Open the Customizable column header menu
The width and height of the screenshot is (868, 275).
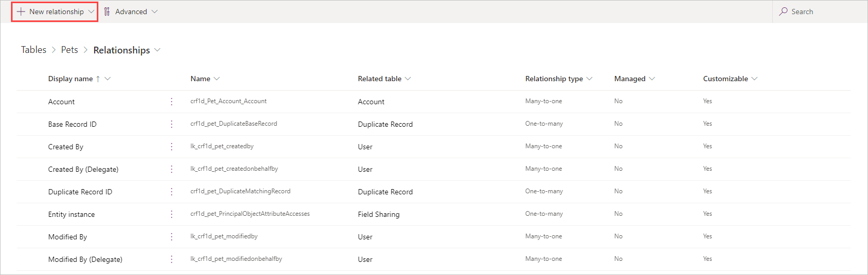tap(754, 79)
